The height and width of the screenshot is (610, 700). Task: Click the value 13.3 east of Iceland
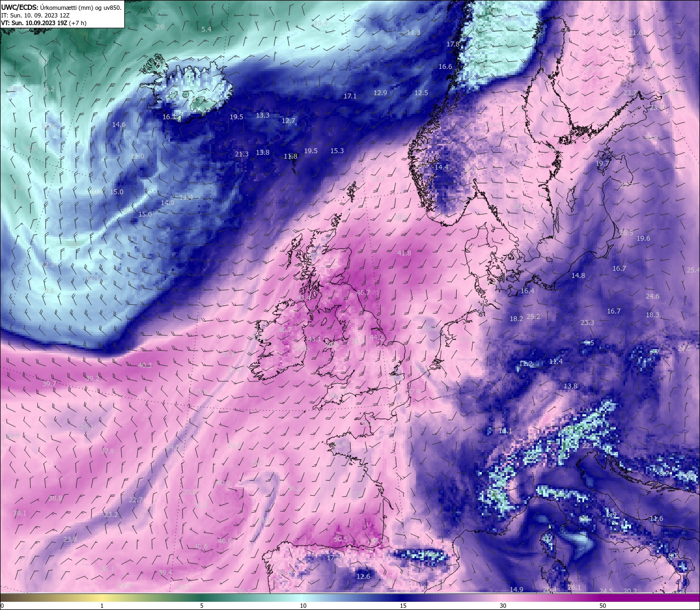point(262,115)
